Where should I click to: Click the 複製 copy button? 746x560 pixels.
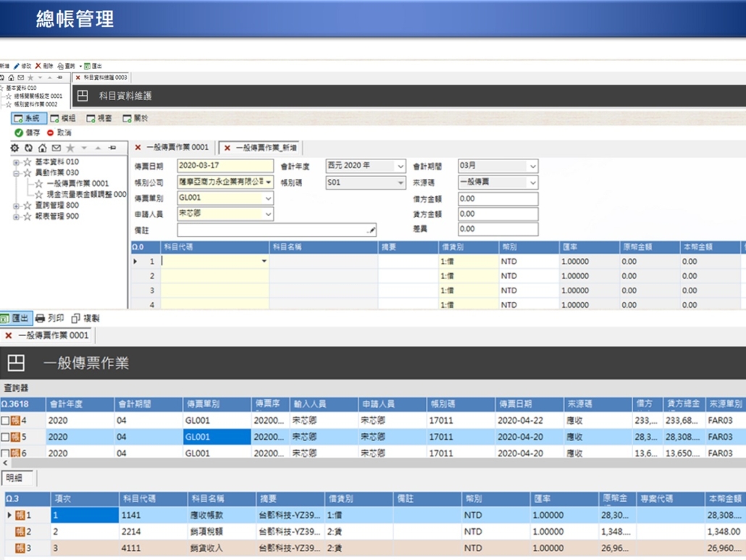85,318
